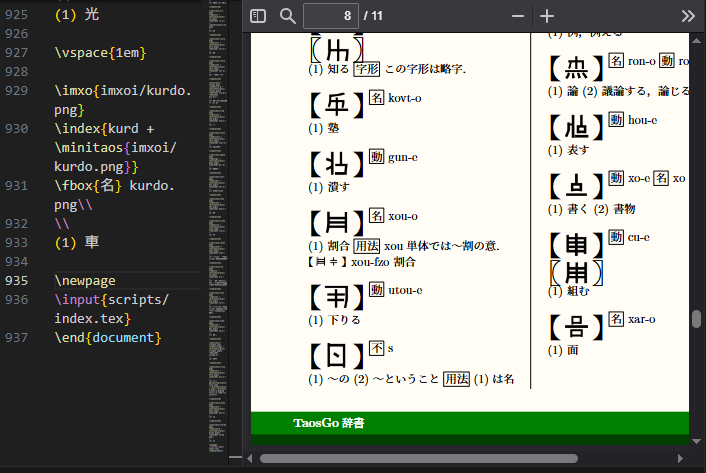Click the PDF vertical scrollbar thumb
Viewport: 706px width, 473px height.
pos(697,319)
